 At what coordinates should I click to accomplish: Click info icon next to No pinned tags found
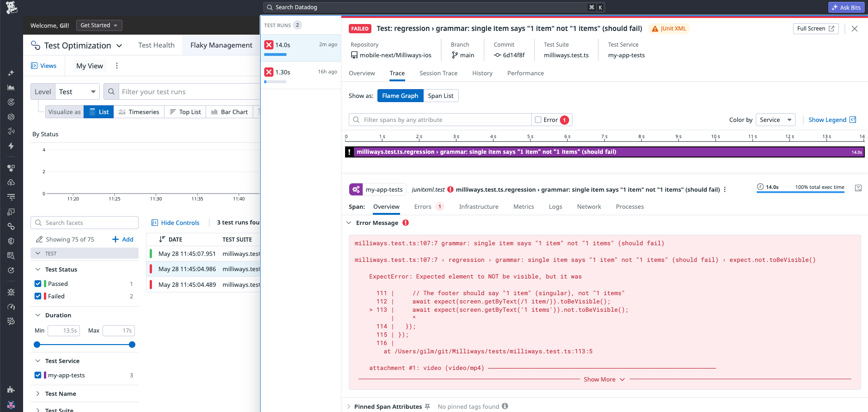(505, 406)
